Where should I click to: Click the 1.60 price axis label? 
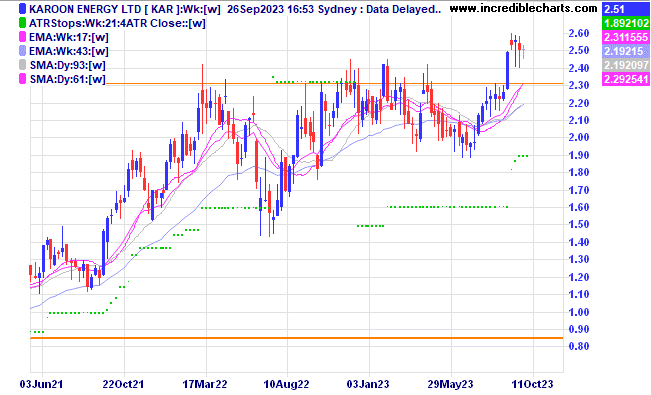pyautogui.click(x=579, y=207)
